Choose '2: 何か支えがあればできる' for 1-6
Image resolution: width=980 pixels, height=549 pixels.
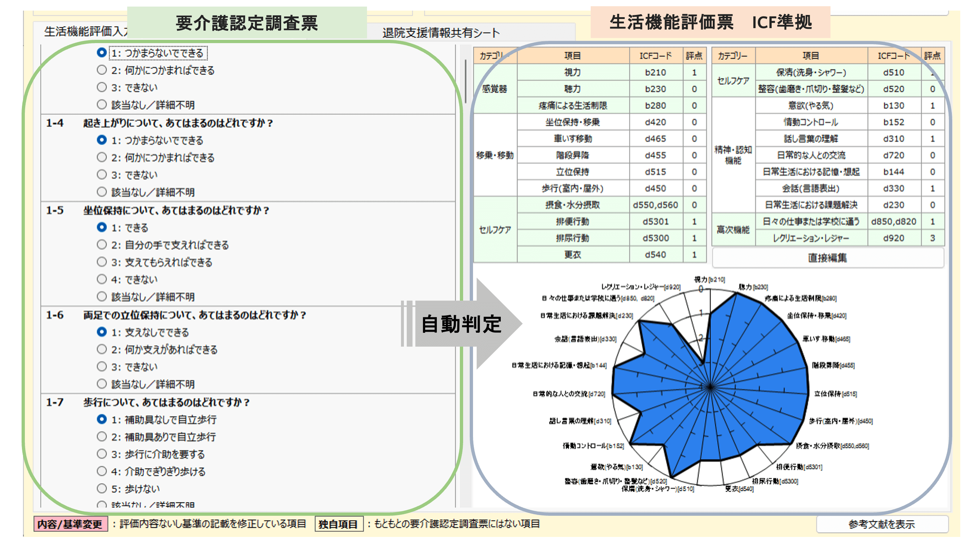(x=102, y=350)
